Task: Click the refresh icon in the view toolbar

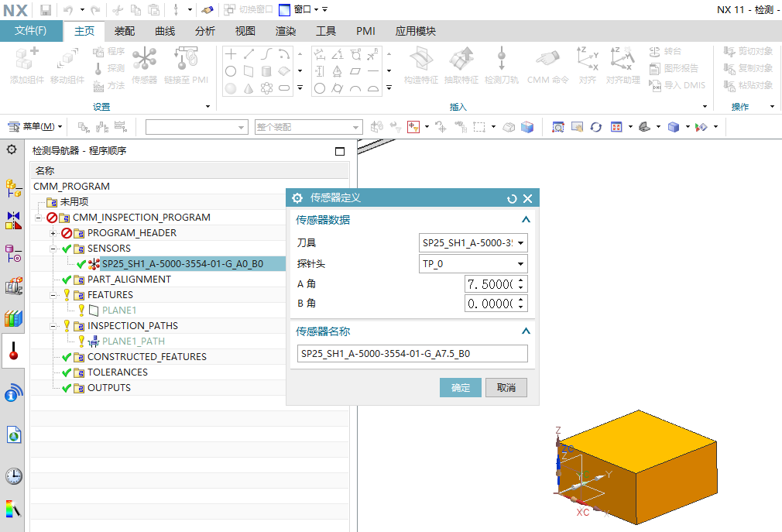Action: [596, 127]
